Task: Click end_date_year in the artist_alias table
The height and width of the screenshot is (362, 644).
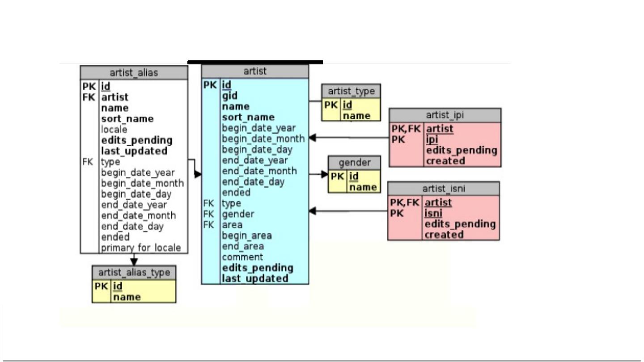Action: (x=134, y=205)
